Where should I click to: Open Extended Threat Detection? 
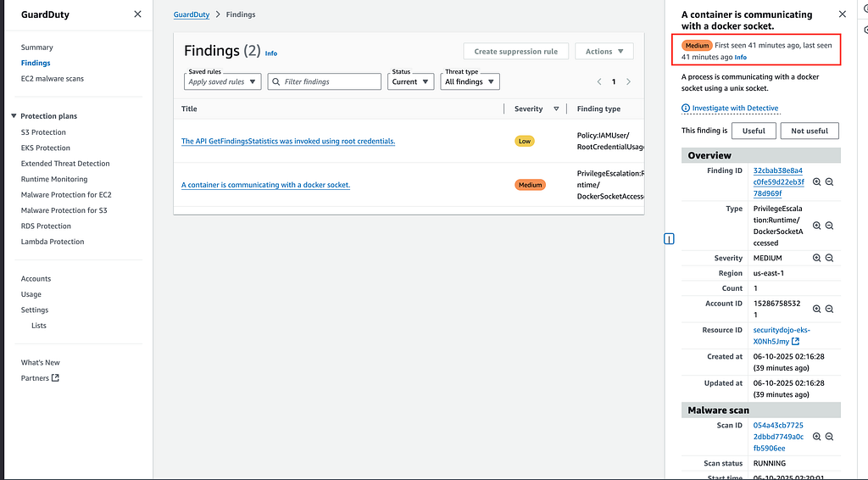[65, 164]
